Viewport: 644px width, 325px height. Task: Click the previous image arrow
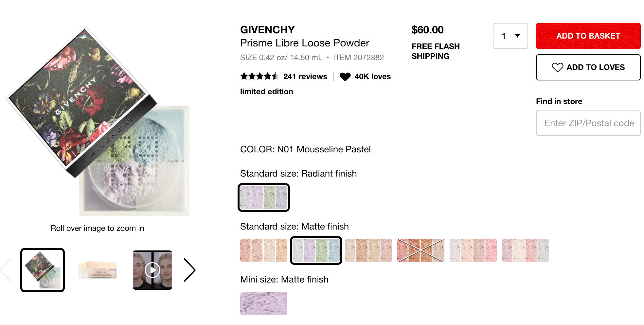click(6, 270)
